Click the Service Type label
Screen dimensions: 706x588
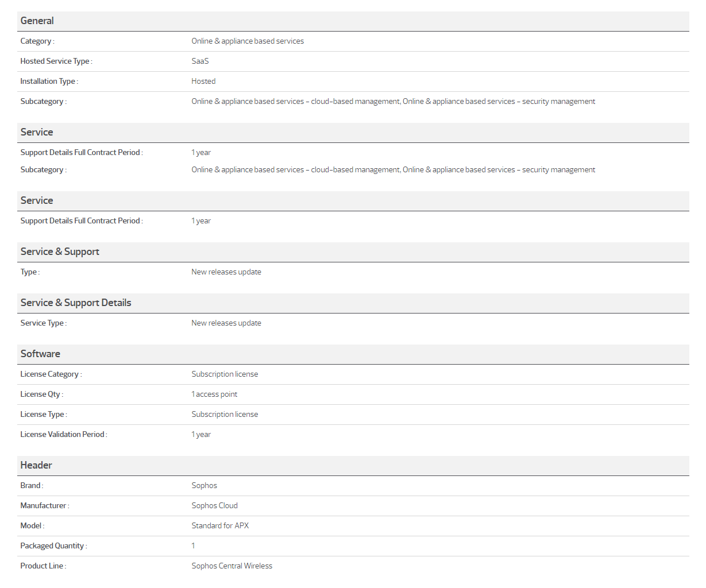click(x=43, y=323)
